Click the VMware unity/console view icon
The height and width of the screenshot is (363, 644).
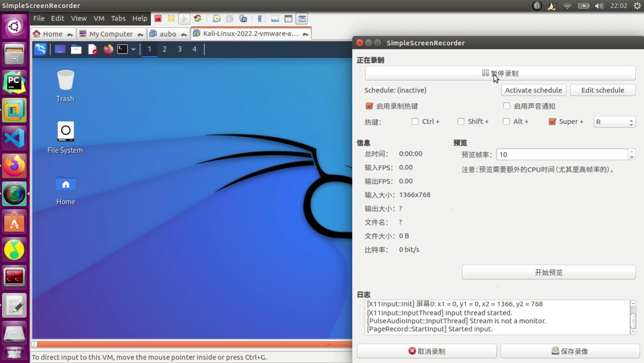302,18
